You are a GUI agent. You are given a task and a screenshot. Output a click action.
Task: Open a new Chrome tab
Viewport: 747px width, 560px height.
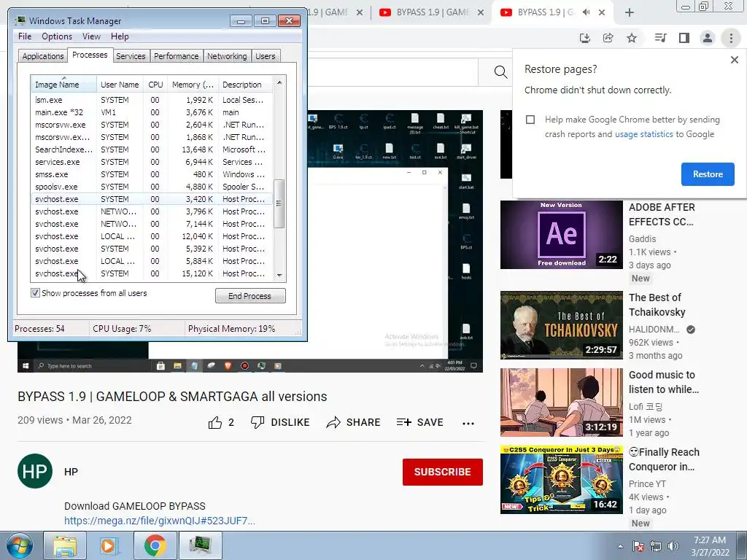(x=630, y=13)
